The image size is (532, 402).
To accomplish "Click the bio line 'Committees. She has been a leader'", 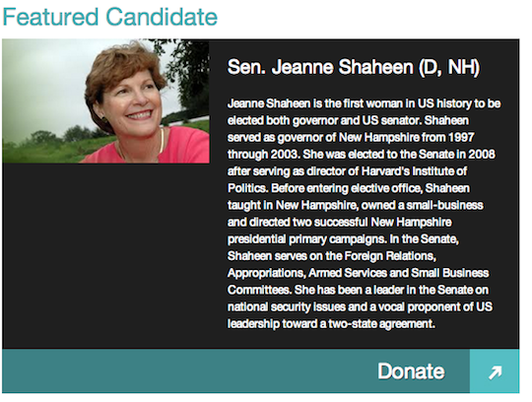I will 358,290.
